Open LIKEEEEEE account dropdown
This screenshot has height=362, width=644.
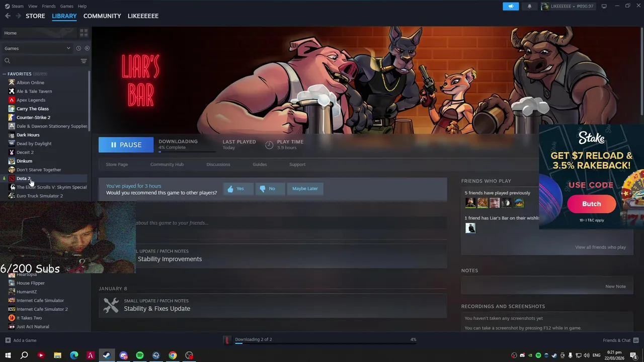pos(567,6)
